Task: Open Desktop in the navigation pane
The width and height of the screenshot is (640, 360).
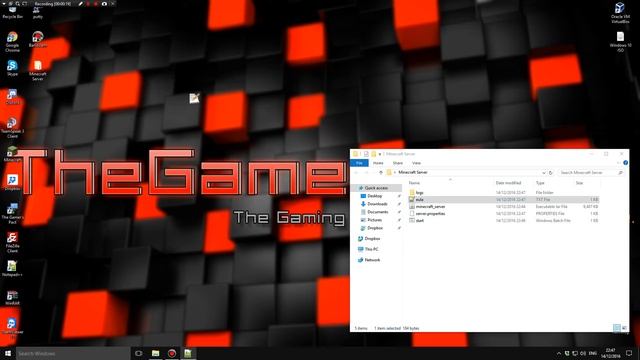Action: tap(374, 196)
